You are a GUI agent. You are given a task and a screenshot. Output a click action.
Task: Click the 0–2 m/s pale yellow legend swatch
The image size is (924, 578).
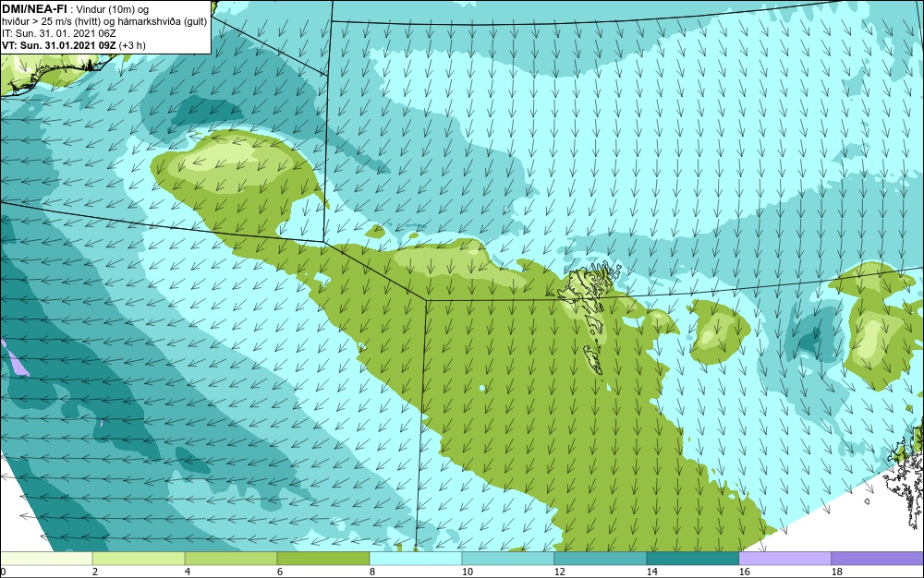tap(46, 558)
